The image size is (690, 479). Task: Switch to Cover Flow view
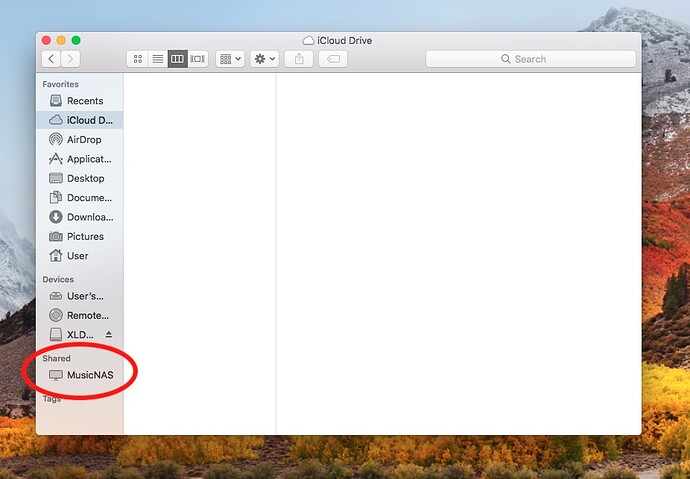tap(198, 59)
